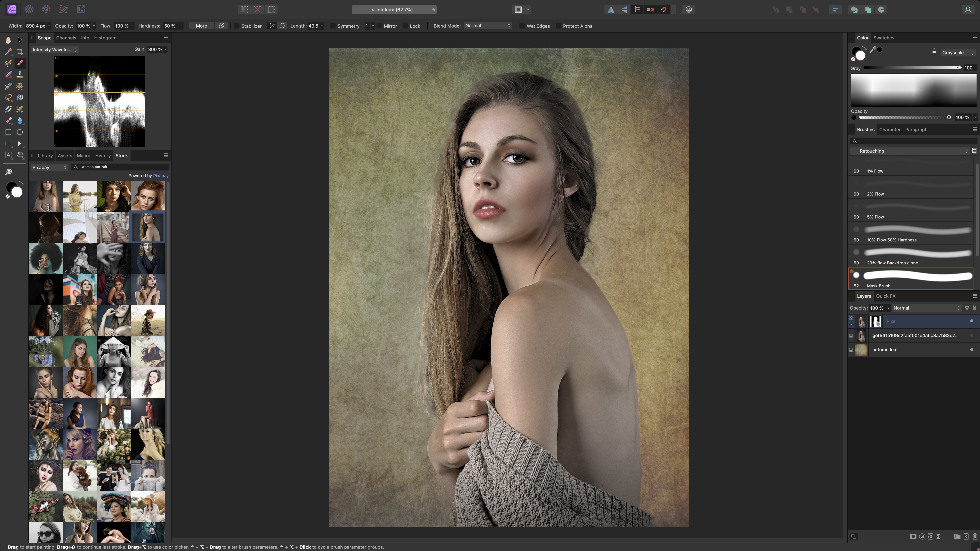Select the Zoom magnifier tool
This screenshot has width=980, height=551.
8,172
